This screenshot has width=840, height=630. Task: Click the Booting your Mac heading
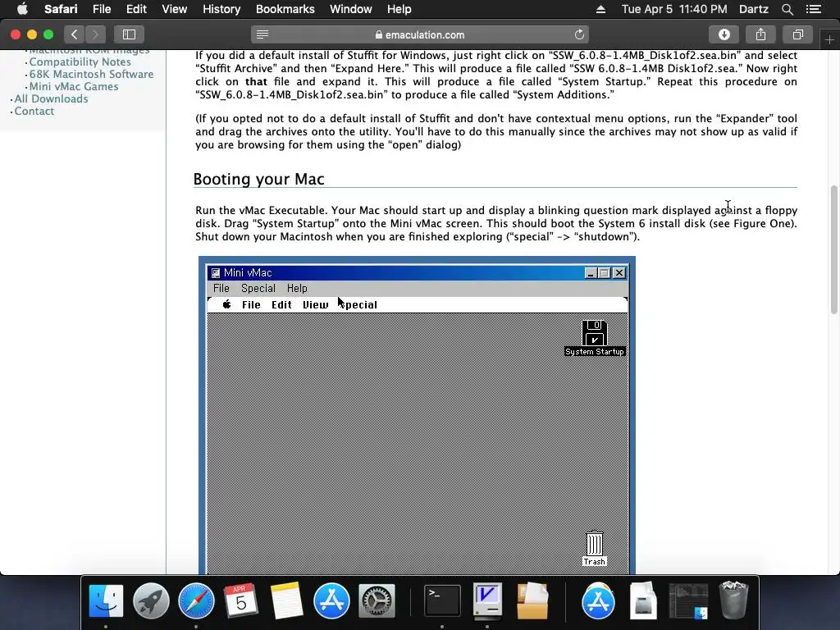click(258, 179)
